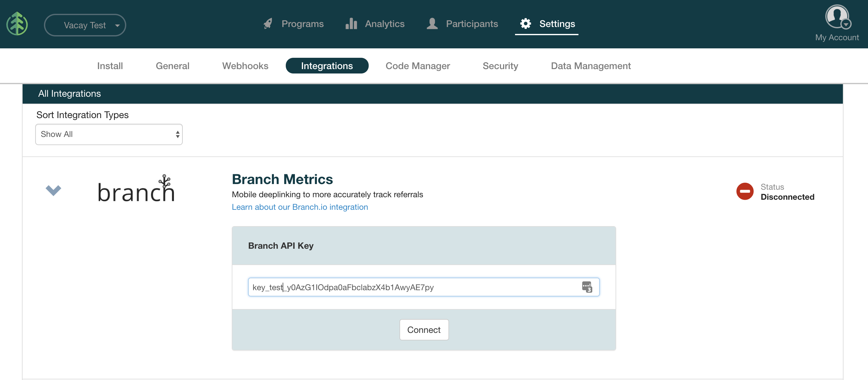The image size is (868, 380).
Task: Click the Sort Integration Types label
Action: (x=83, y=115)
